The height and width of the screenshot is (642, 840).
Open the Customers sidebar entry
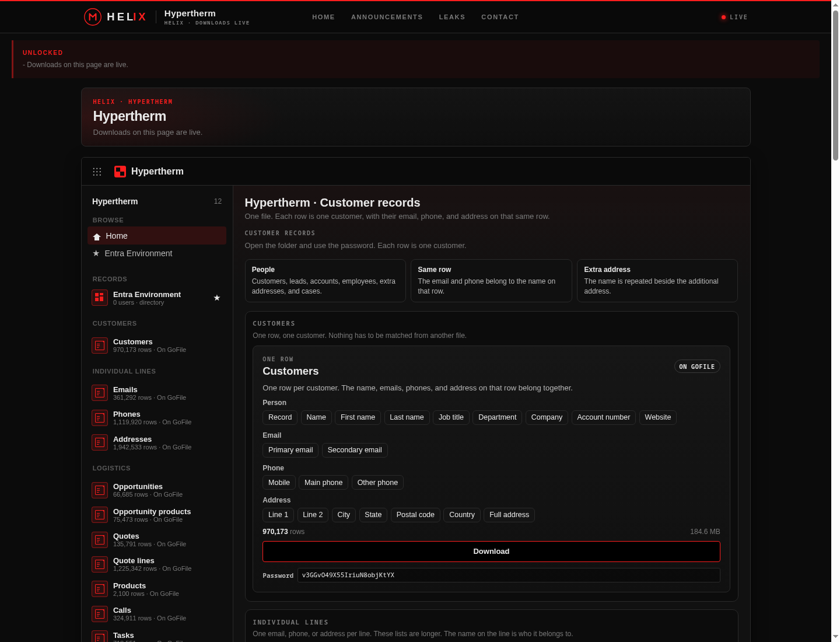point(157,346)
